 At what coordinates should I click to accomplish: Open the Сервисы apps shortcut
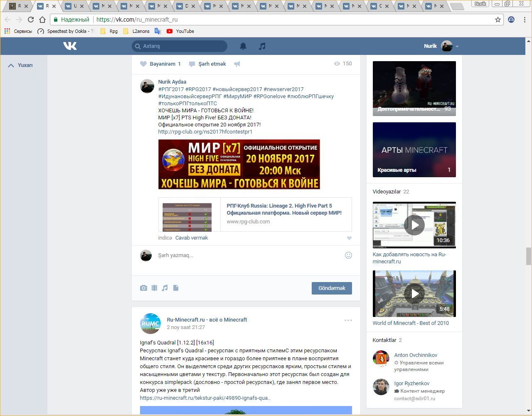(x=18, y=31)
